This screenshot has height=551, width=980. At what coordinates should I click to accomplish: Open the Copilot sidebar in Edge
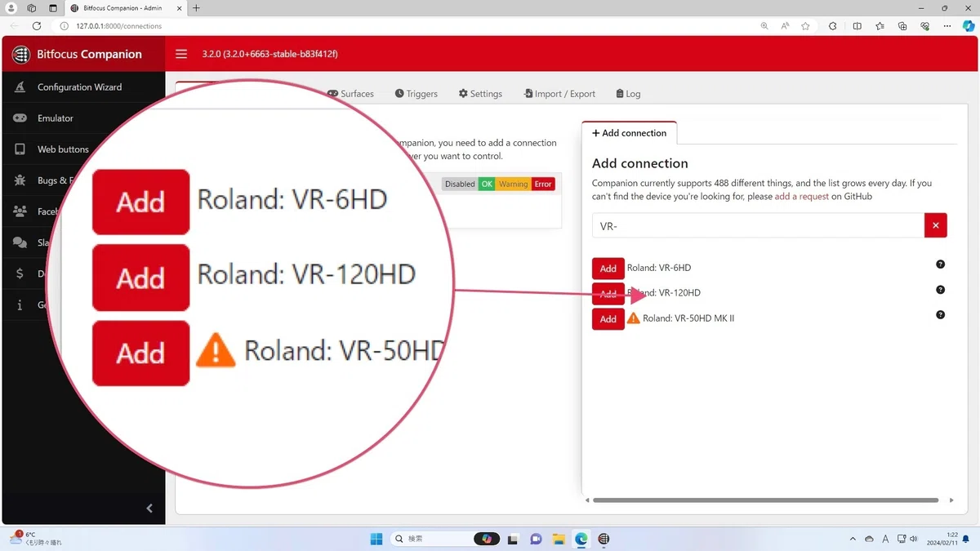(969, 26)
